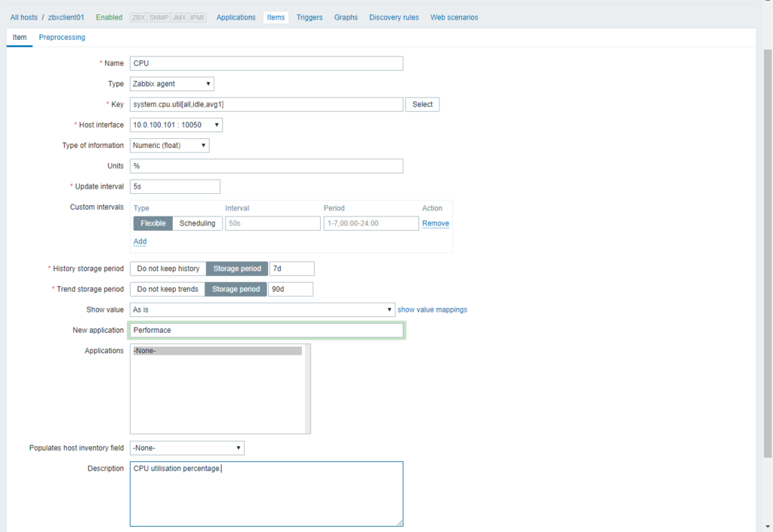Open Populates host inventory field dropdown
The image size is (773, 532).
coord(187,447)
